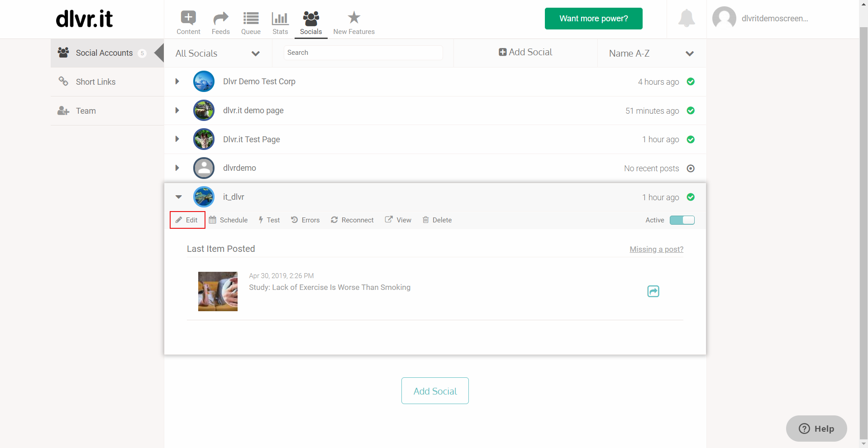Click the it_dlvr avatar
This screenshot has width=868, height=448.
point(204,197)
